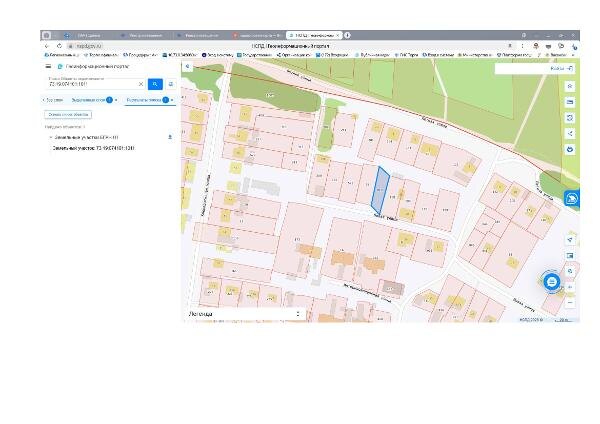Image resolution: width=600 pixels, height=424 pixels.
Task: Open the layers folder tool on the map
Action: tap(570, 102)
